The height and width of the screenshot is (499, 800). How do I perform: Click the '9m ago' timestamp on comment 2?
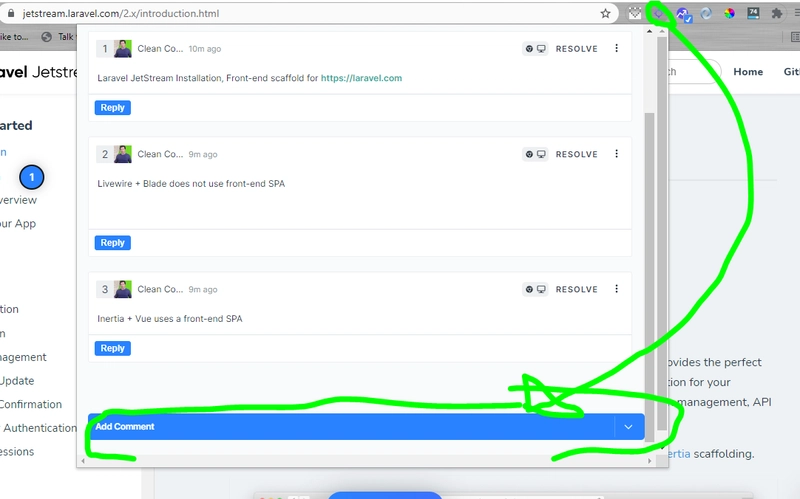(x=203, y=155)
